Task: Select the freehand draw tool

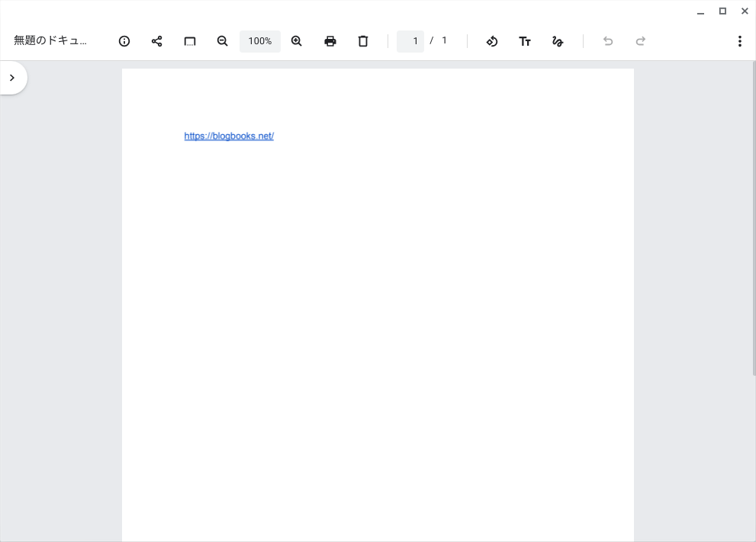Action: click(558, 41)
